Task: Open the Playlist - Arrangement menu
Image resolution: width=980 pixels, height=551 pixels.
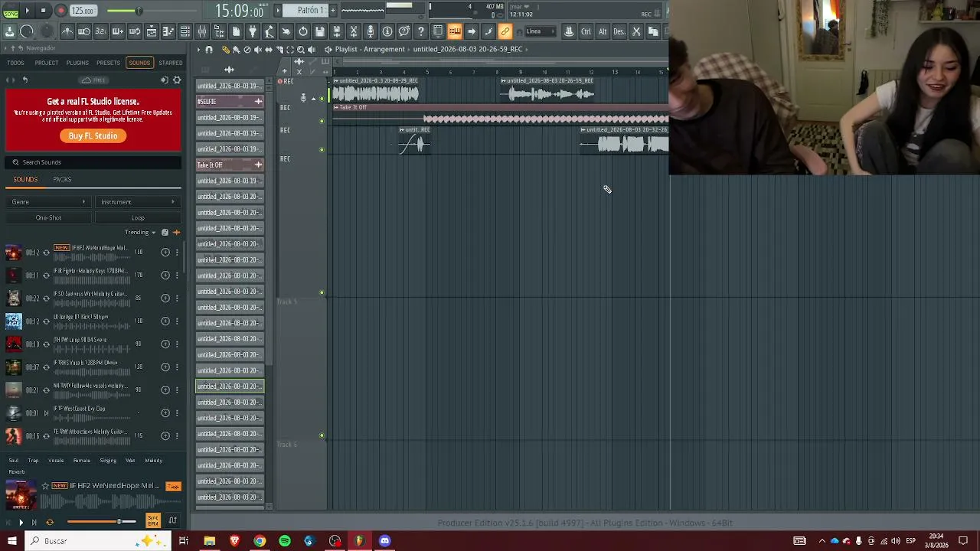Action: tap(370, 49)
